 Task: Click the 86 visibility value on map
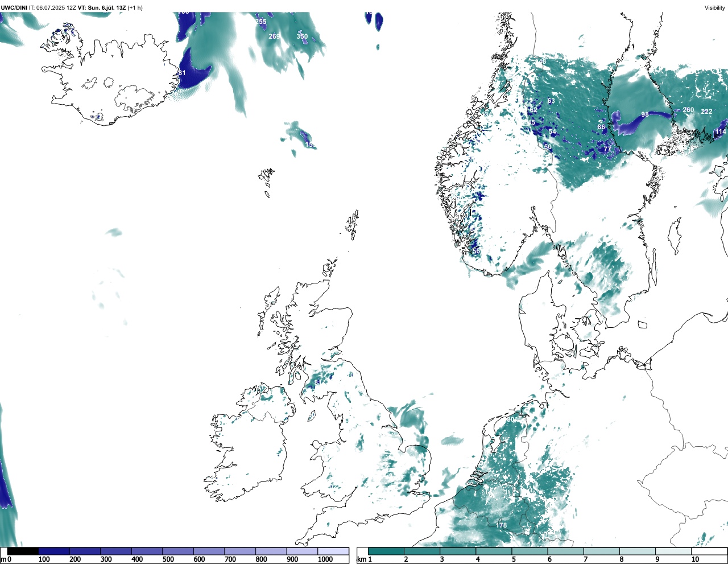(x=601, y=127)
